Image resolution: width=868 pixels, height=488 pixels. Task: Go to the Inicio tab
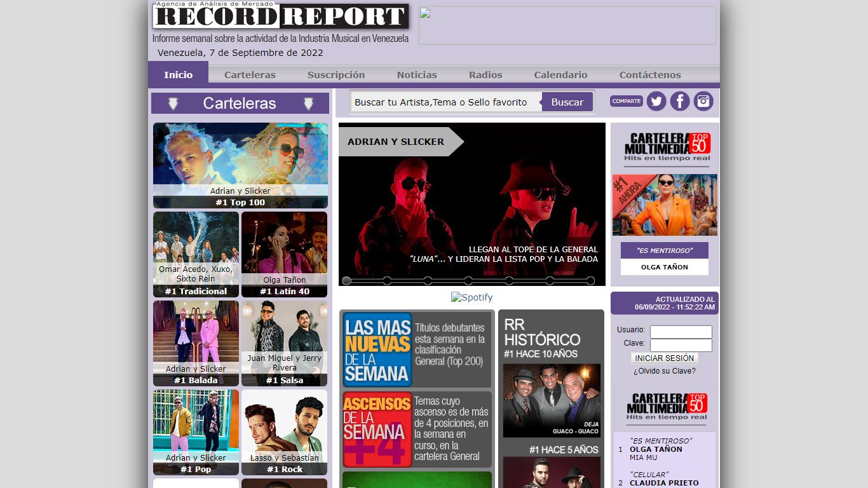pyautogui.click(x=178, y=74)
